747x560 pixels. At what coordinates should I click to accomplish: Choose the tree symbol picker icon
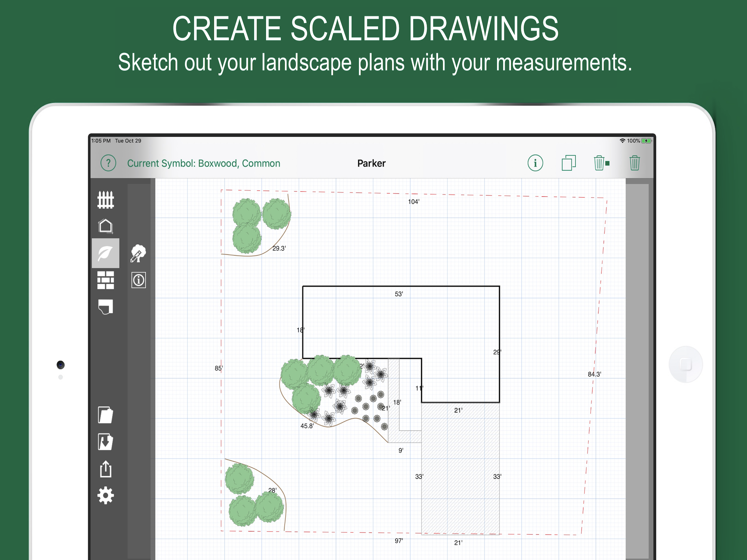coord(138,253)
